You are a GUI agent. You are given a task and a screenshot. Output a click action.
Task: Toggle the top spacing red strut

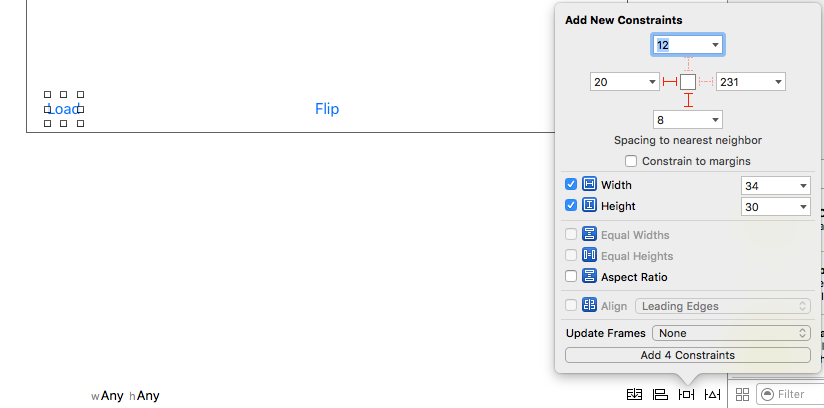(688, 63)
